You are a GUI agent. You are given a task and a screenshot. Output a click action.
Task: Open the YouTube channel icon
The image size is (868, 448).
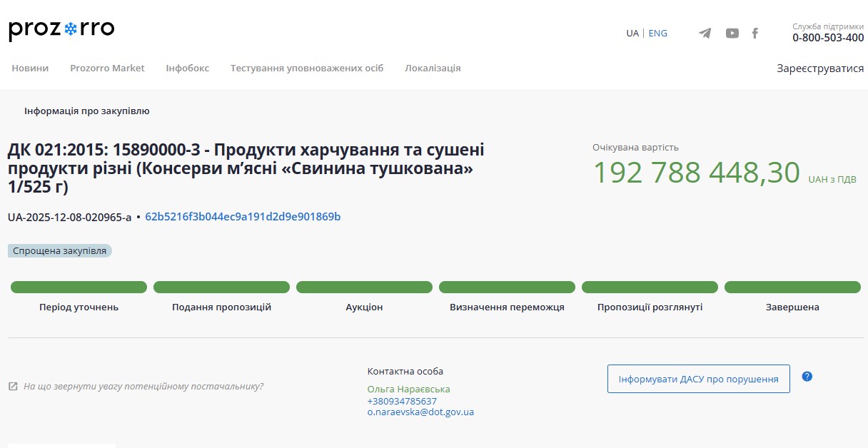[732, 33]
